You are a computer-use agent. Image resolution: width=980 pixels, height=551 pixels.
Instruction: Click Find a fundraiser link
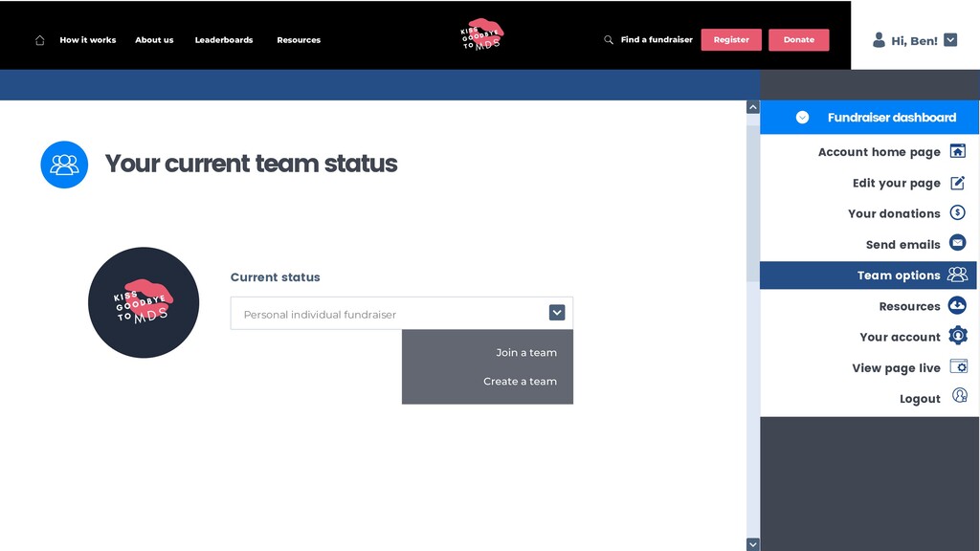point(657,39)
